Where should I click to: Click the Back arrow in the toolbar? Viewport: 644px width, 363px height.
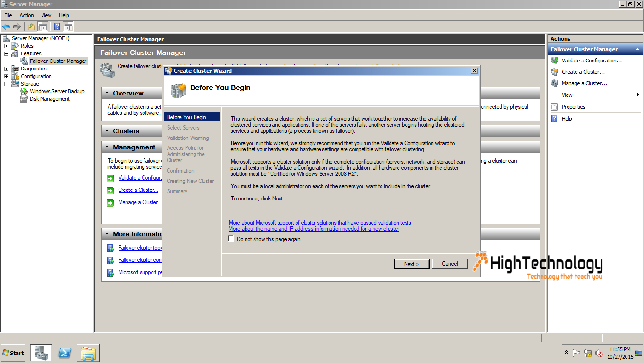pos(6,27)
